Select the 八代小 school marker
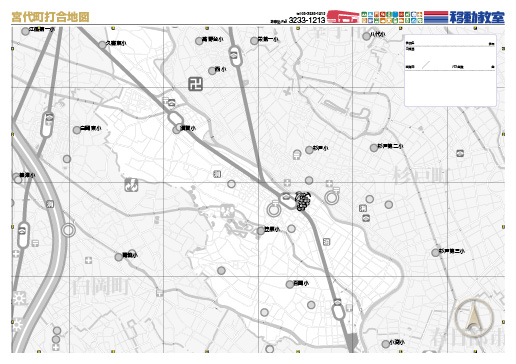Image resolution: width=516 pixels, height=364 pixels. (x=366, y=36)
